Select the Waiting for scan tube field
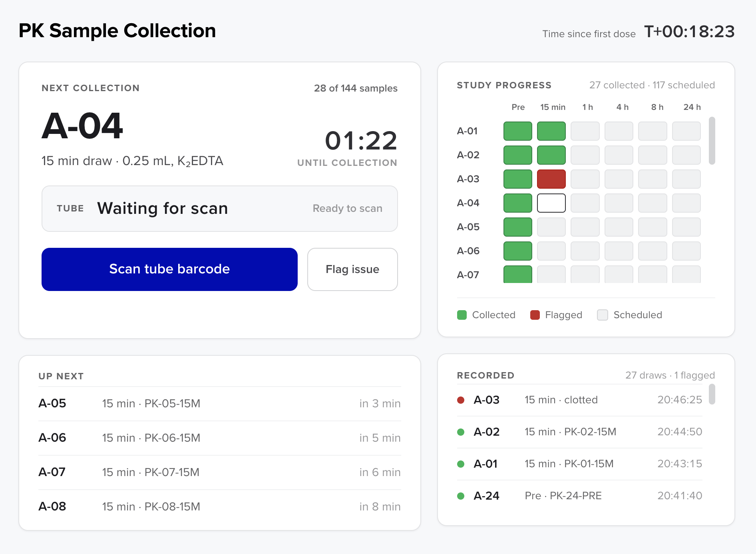Screen dimensions: 756x554 point(220,208)
